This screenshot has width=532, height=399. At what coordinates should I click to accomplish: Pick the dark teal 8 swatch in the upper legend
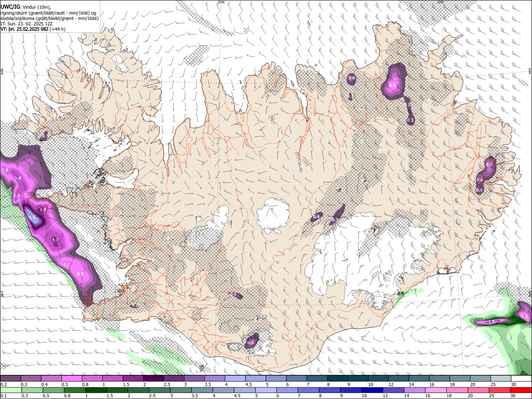click(x=337, y=378)
